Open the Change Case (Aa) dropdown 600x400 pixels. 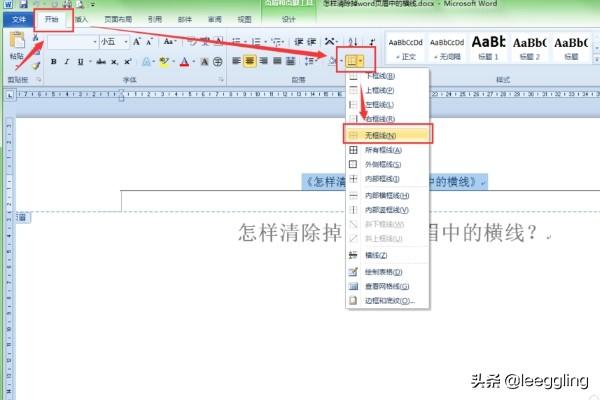169,42
